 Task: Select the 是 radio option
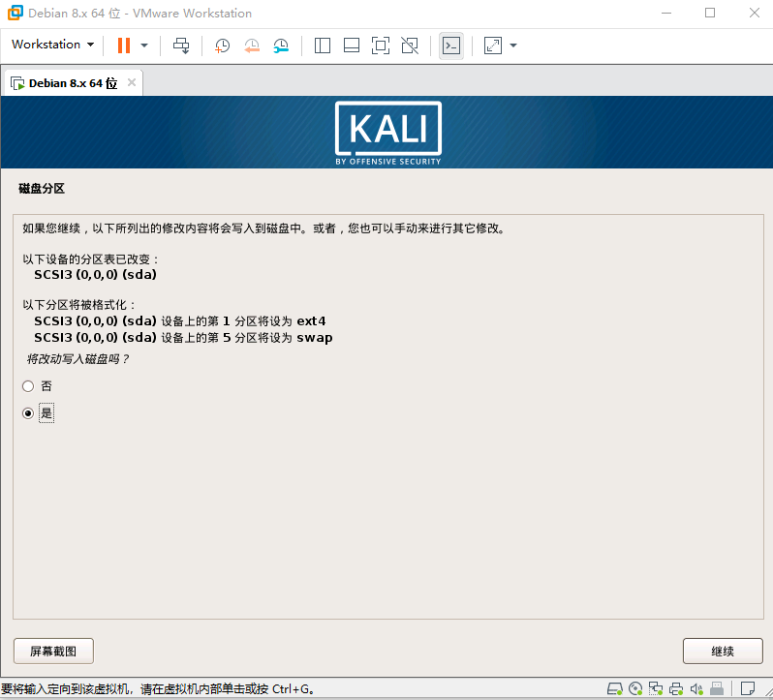point(28,412)
